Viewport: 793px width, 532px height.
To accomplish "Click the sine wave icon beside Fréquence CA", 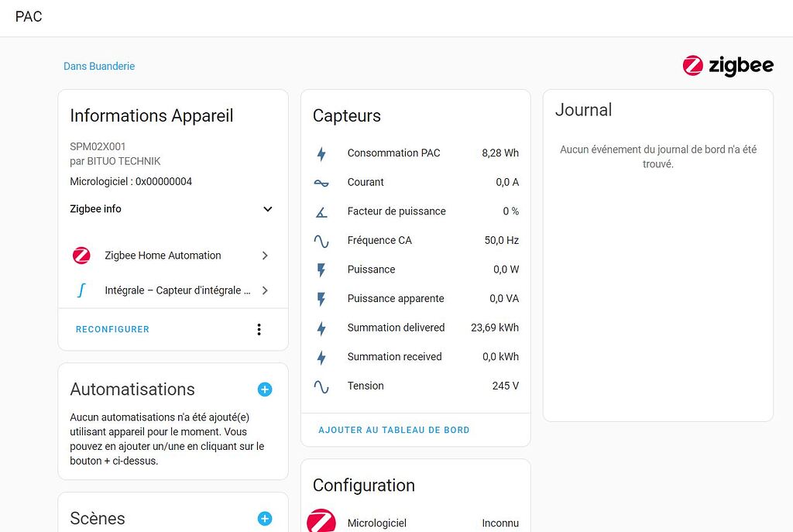I will point(321,240).
